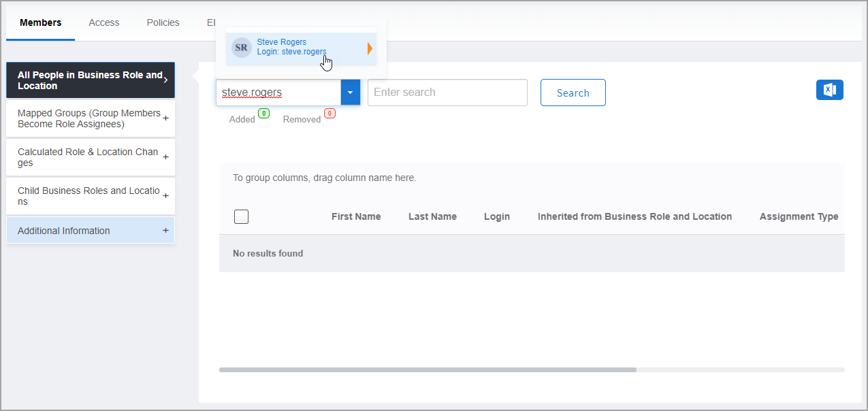Toggle the select-all checkbox in the table header
Screen dimensions: 868x411
241,216
